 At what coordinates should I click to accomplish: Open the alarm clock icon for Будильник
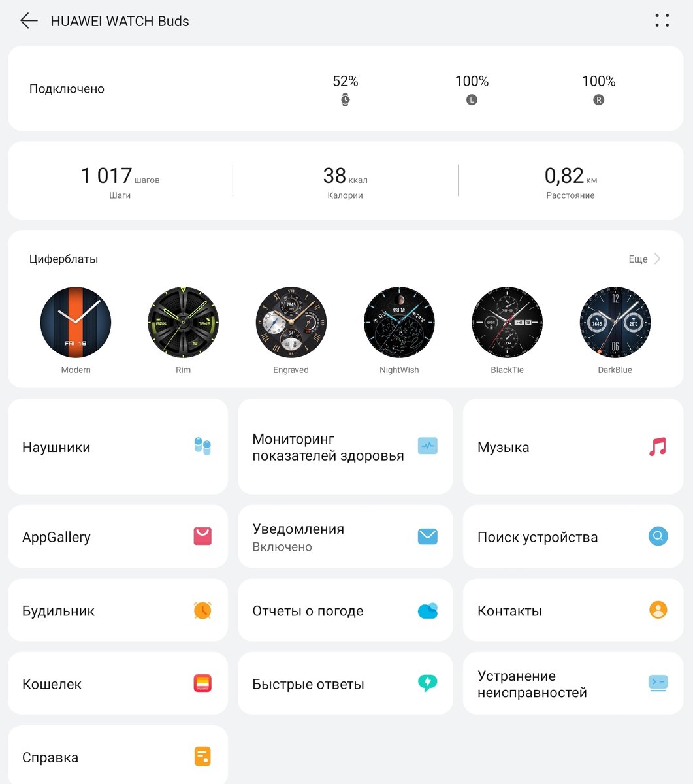(202, 610)
